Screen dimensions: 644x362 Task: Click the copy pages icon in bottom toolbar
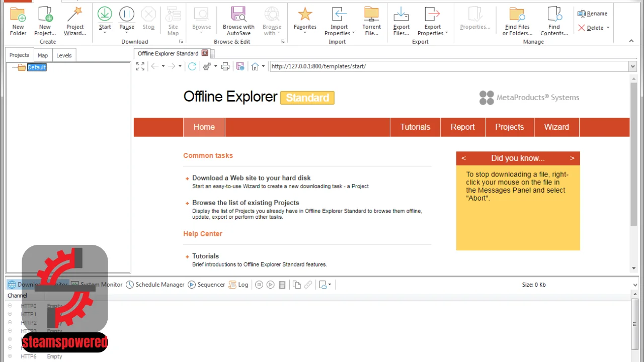(x=297, y=285)
